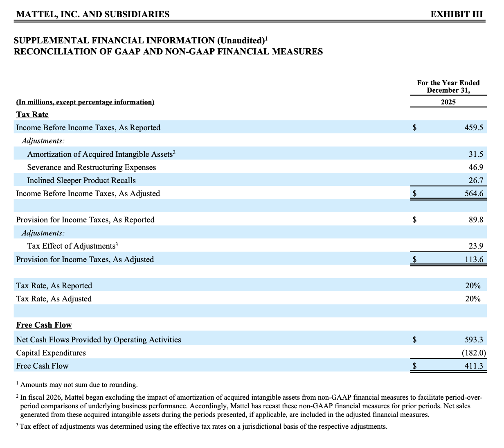This screenshot has height=448, width=504.
Task: Select 'Net Cash Flows Provided by Operating Activities' label
Action: point(99,340)
